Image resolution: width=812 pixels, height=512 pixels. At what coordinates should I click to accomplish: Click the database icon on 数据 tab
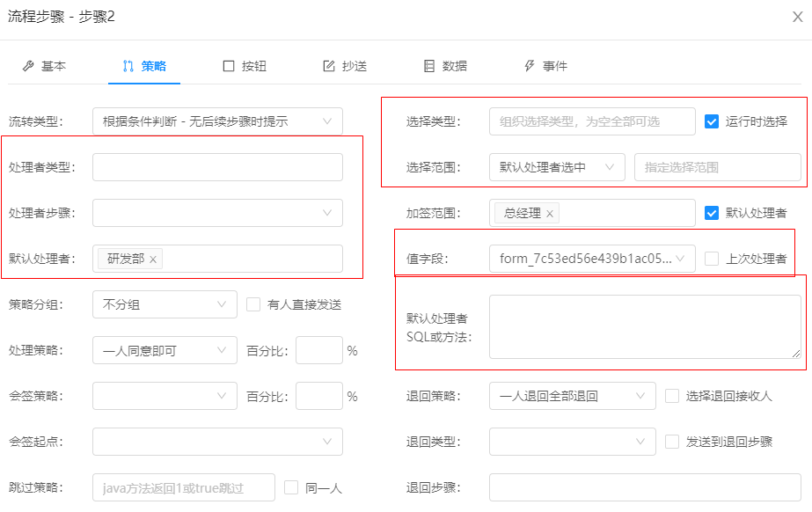click(429, 66)
